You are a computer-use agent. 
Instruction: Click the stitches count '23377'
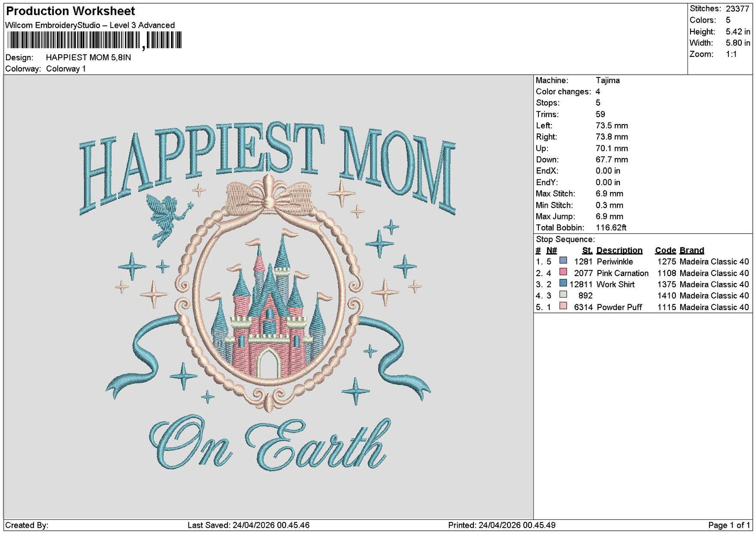click(738, 9)
